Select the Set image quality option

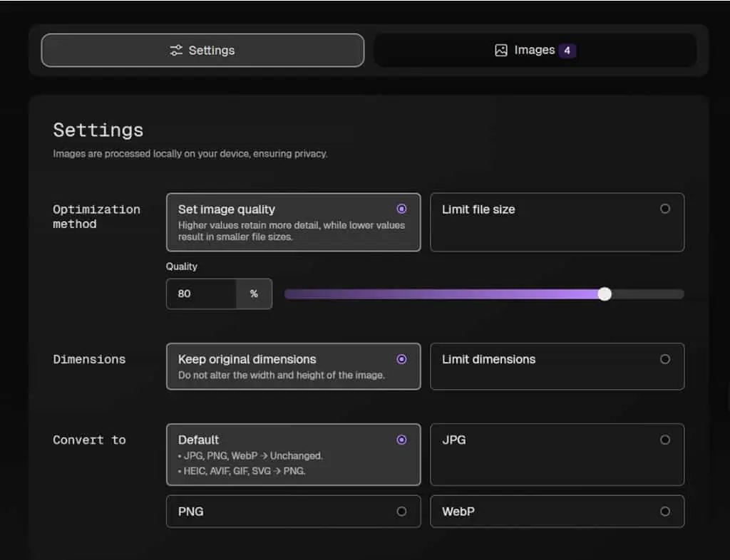pos(293,222)
